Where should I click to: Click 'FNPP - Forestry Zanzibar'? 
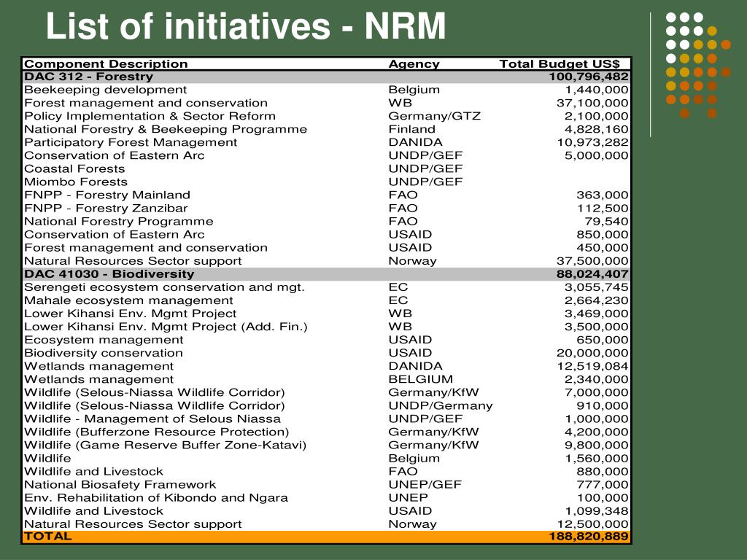106,209
